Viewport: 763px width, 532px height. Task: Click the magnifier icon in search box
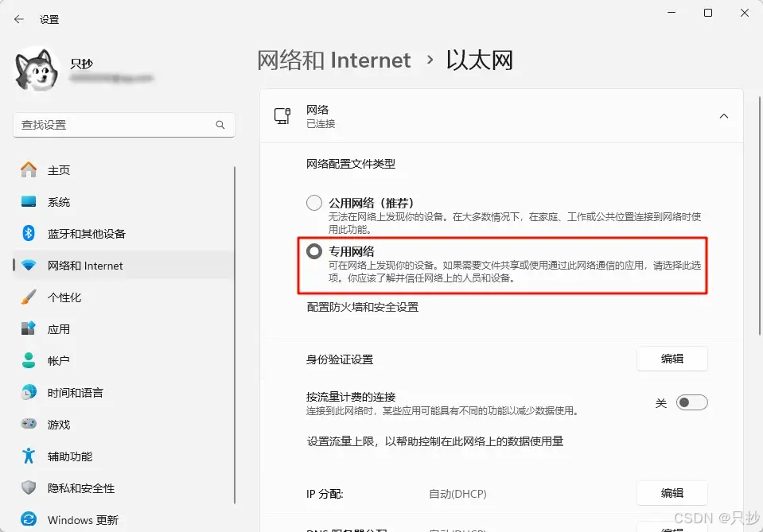(x=220, y=125)
